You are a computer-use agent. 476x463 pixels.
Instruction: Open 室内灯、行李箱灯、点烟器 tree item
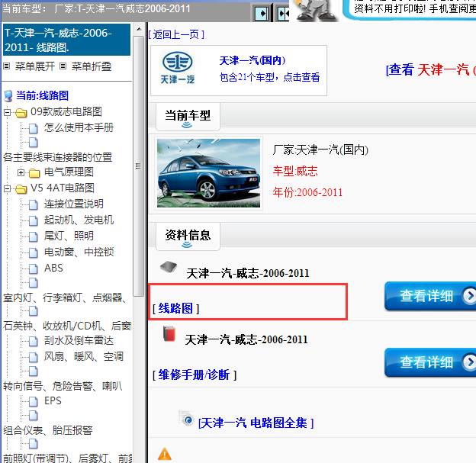(x=65, y=297)
